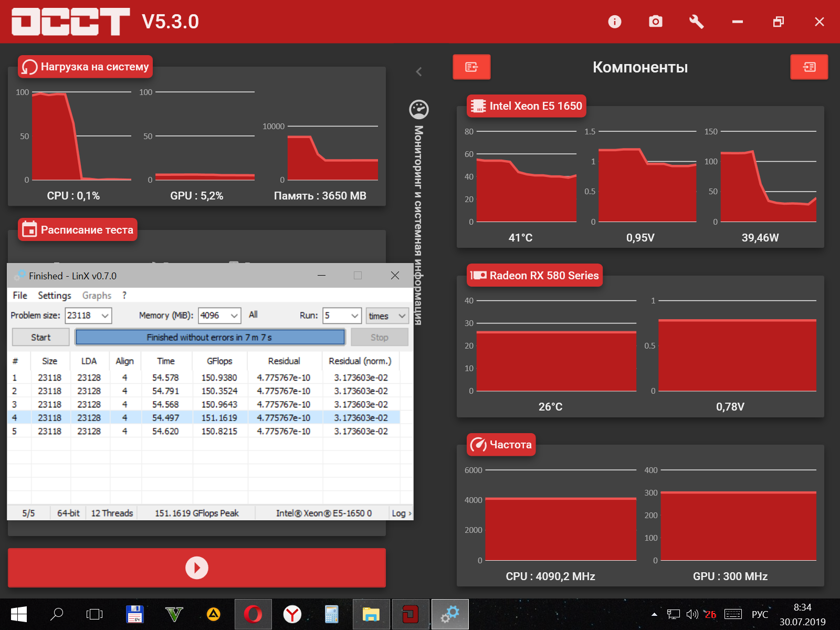The image size is (840, 630).
Task: Click the Residual (norm.) column header
Action: (360, 361)
